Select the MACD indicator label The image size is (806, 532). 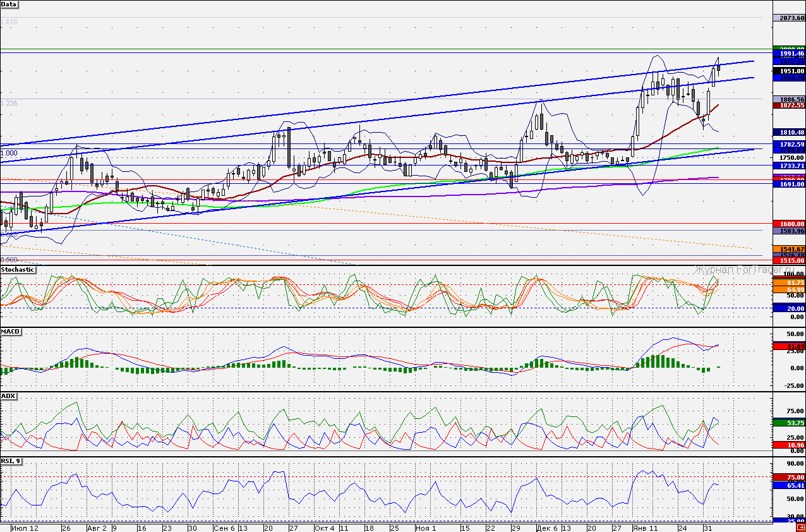click(x=9, y=332)
